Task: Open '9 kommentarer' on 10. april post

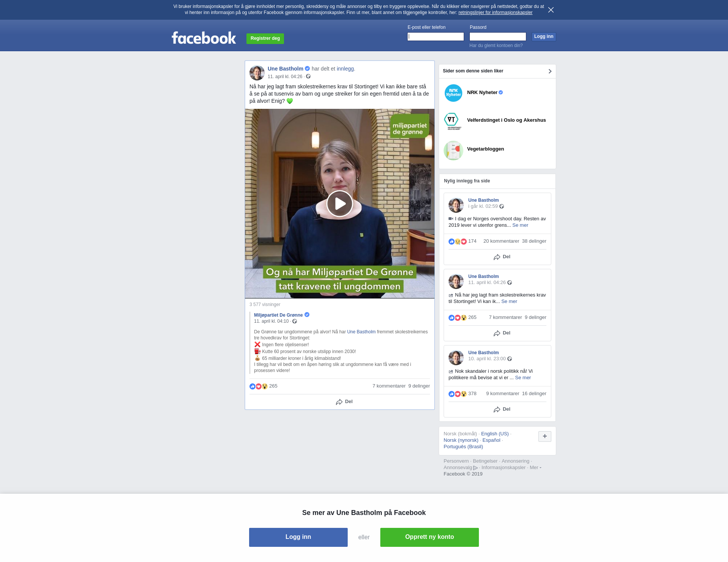Action: click(503, 394)
